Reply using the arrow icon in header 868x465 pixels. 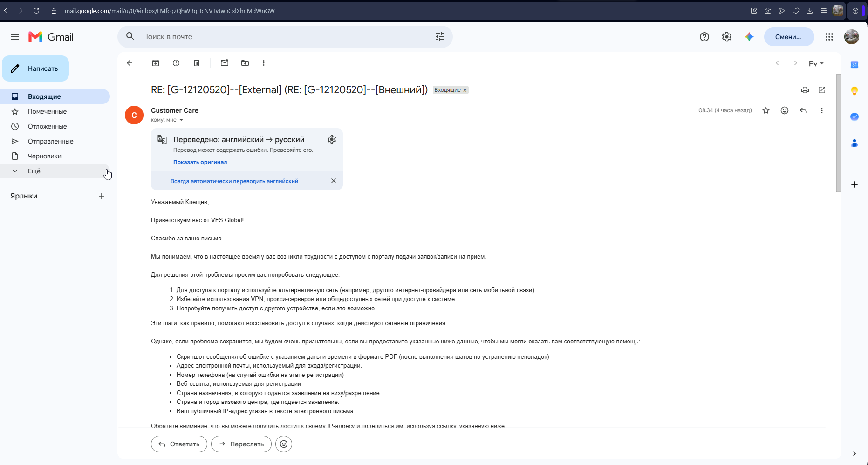[x=803, y=110]
